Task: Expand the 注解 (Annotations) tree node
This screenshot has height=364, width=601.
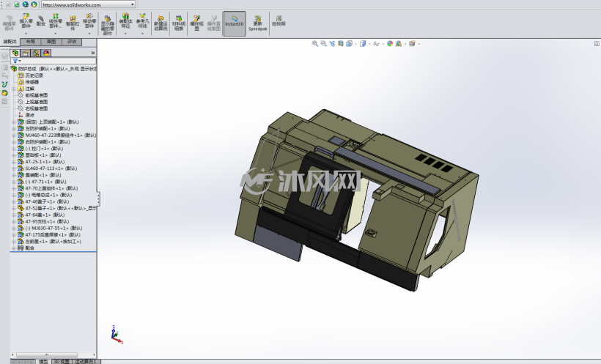Action: pos(14,89)
